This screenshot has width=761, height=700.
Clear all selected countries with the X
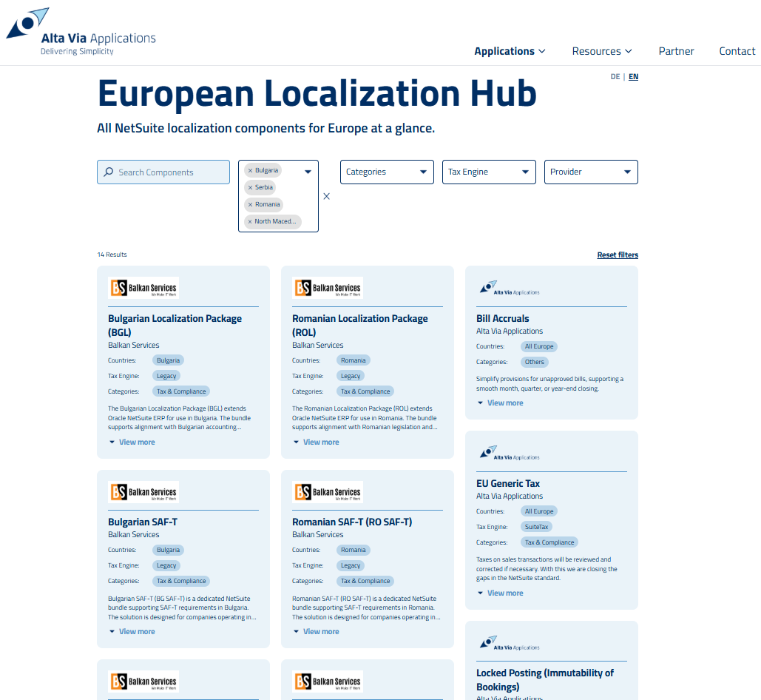point(327,196)
